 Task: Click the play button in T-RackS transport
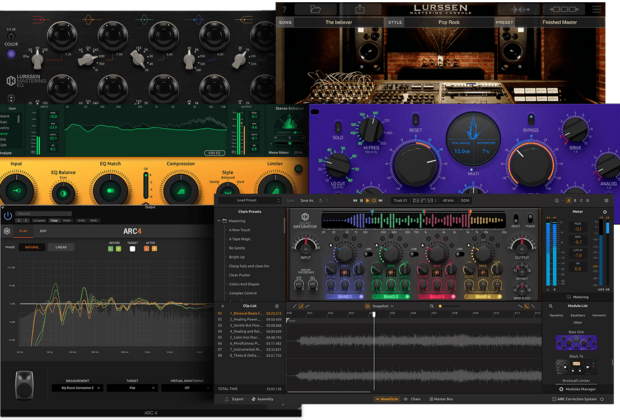click(367, 201)
